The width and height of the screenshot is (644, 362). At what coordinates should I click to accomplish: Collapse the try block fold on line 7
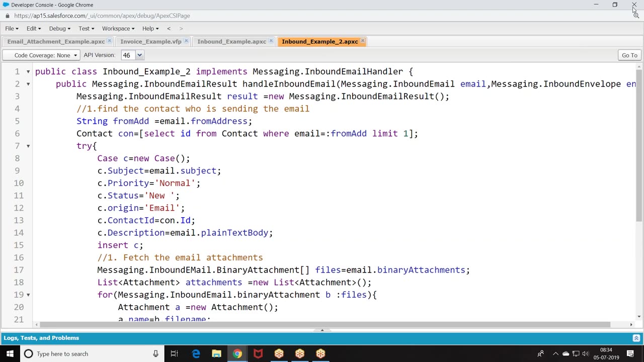coord(28,146)
